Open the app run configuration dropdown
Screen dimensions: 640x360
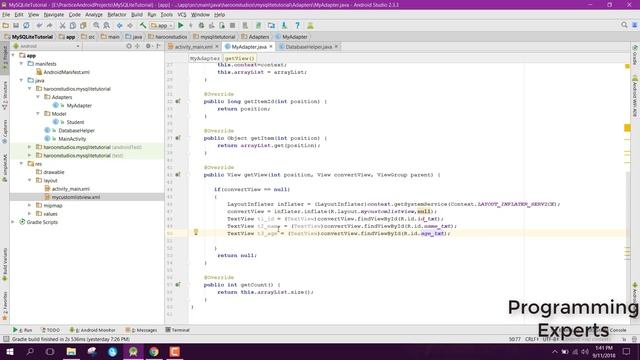162,25
